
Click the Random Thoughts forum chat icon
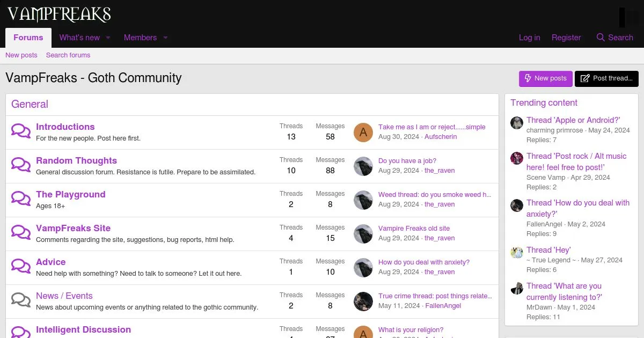click(21, 165)
